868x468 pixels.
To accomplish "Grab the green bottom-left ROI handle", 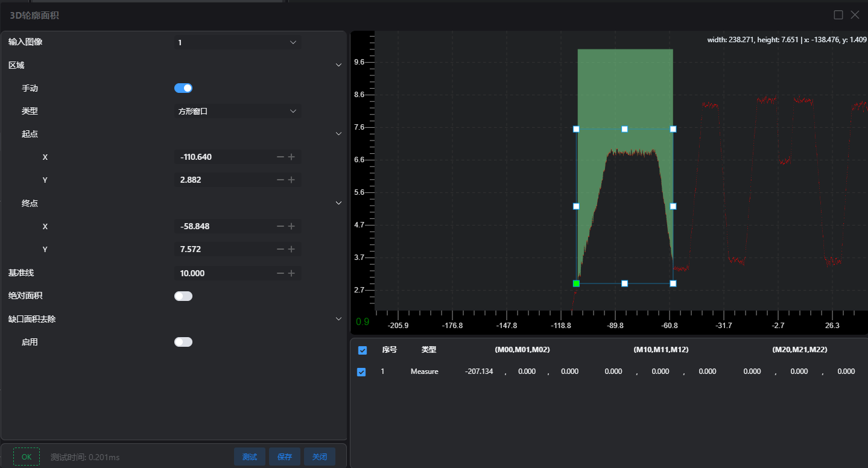I will coord(576,283).
